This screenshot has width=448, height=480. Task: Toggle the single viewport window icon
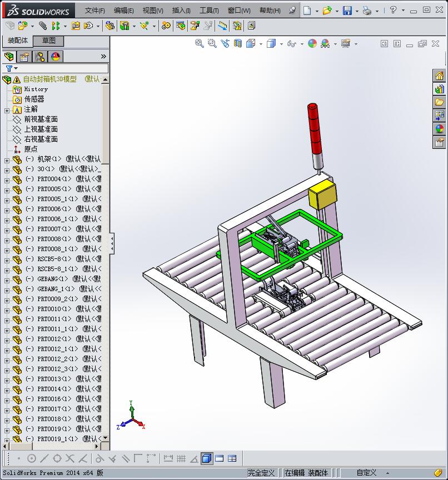[x=219, y=458]
